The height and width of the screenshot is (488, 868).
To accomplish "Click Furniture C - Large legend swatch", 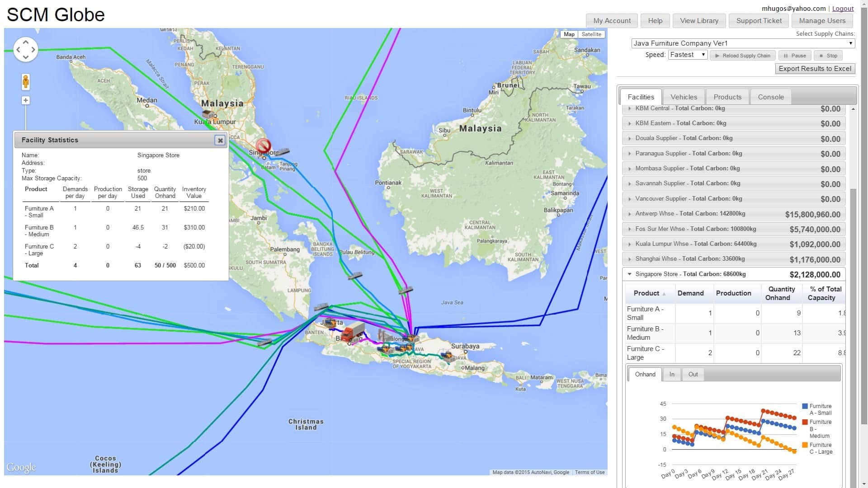I will pyautogui.click(x=805, y=445).
